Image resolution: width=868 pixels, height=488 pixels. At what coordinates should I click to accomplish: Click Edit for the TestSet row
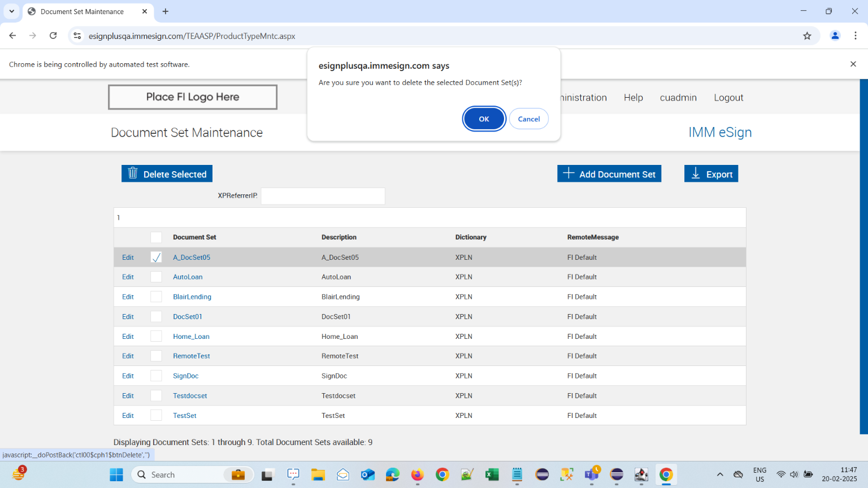pos(128,415)
